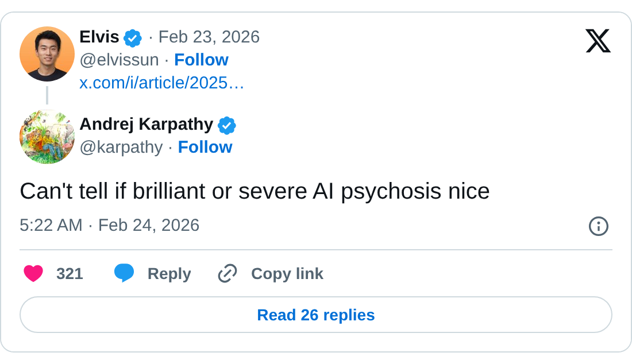Screen dimensions: 632x364
Task: Click the copy link chain icon
Action: [x=228, y=274]
